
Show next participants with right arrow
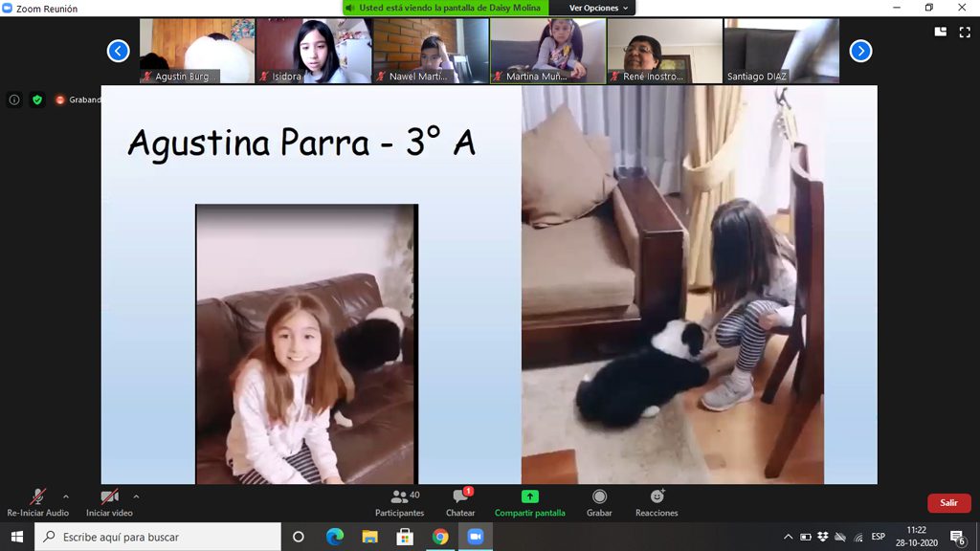pos(860,51)
